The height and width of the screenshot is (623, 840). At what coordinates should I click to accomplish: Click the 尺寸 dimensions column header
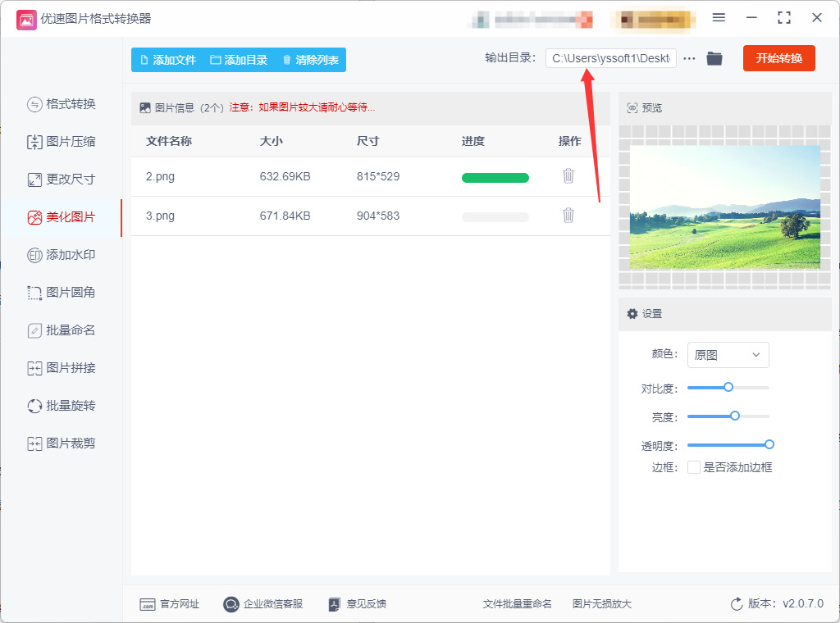click(368, 141)
